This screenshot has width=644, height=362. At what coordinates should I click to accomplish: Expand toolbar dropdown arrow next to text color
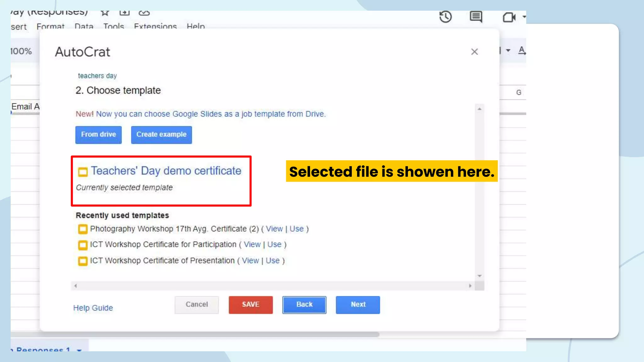(508, 50)
